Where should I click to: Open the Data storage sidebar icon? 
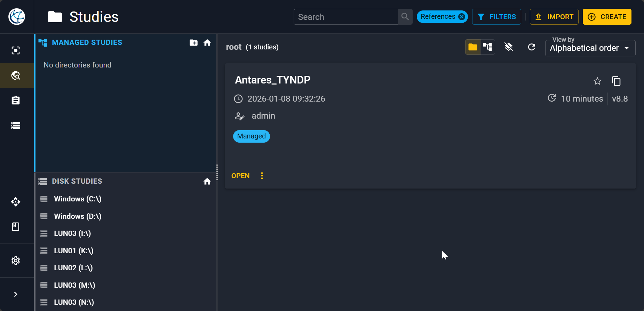[16, 126]
